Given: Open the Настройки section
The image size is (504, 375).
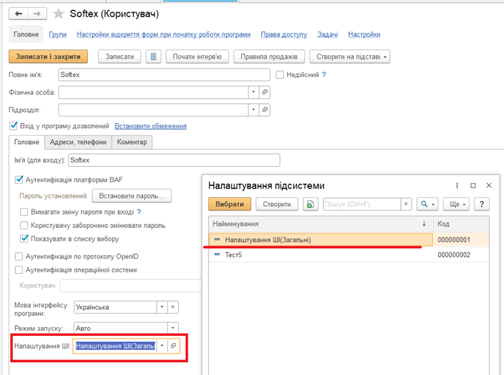Looking at the screenshot, I should point(364,34).
